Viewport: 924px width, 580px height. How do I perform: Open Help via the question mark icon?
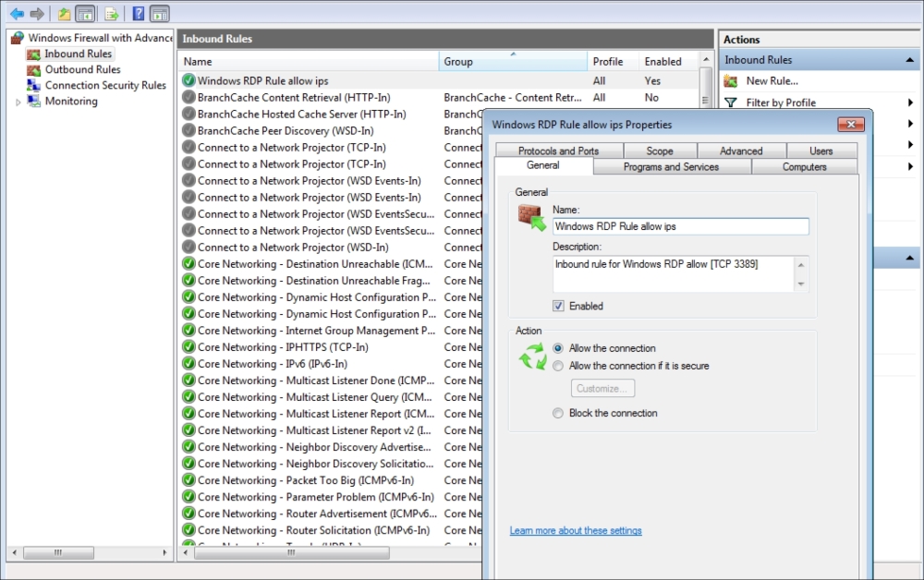coord(138,14)
